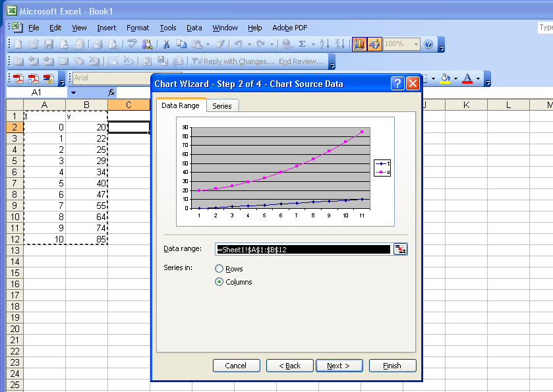Click the Undo arrow icon
The width and height of the screenshot is (553, 392).
239,44
